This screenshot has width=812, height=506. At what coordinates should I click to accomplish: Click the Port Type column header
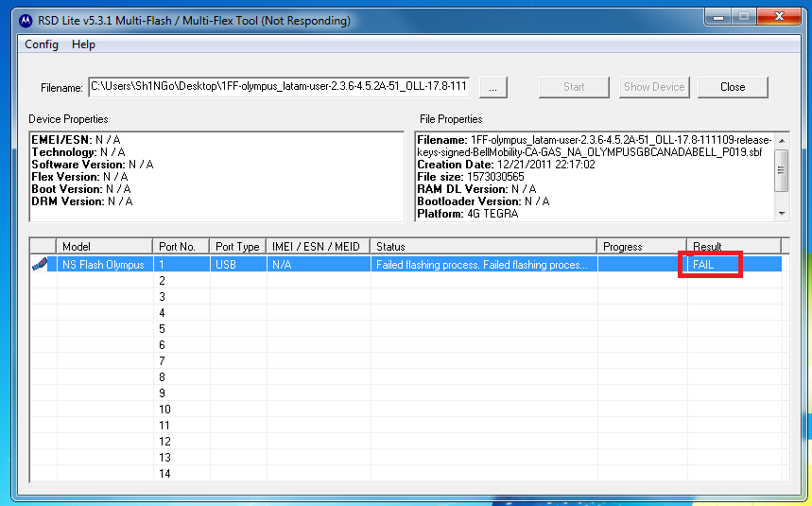coord(237,247)
